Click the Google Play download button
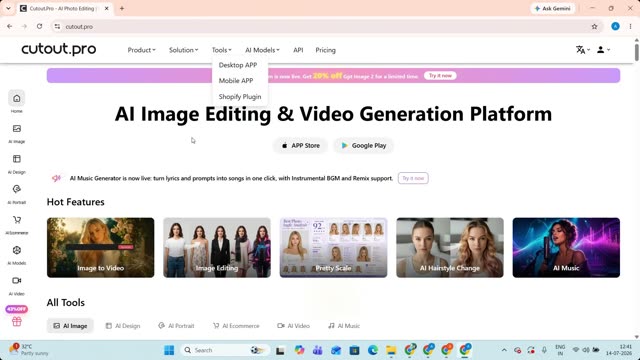 pos(364,146)
